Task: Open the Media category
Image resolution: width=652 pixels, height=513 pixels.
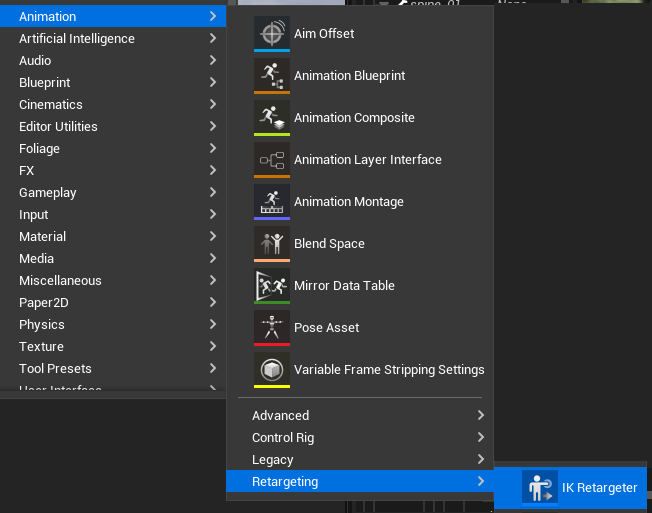Action: pyautogui.click(x=113, y=259)
